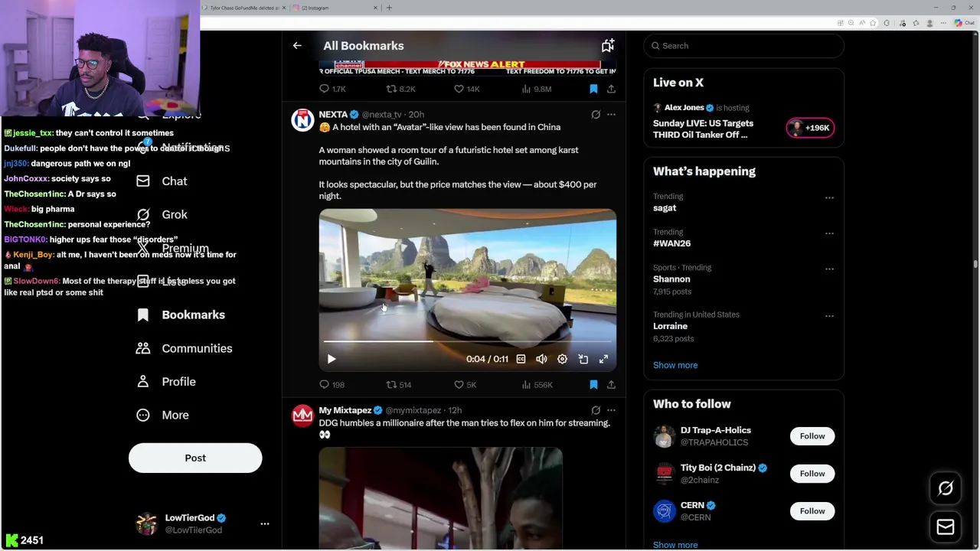Open Chat in the sidebar
Screen dimensions: 980x551
[x=162, y=181]
